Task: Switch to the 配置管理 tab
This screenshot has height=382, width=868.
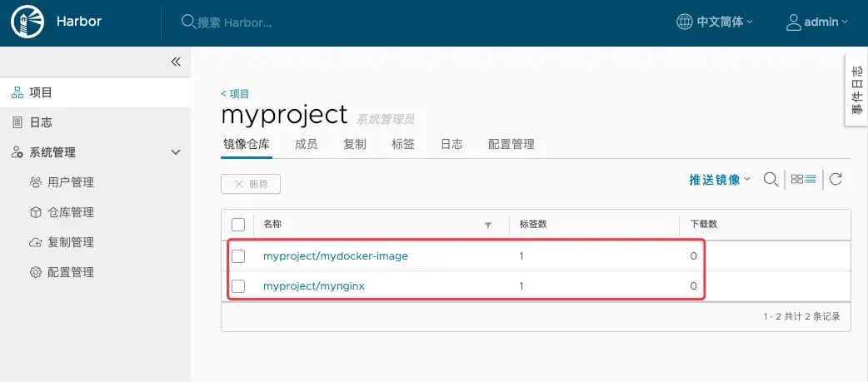Action: [511, 144]
